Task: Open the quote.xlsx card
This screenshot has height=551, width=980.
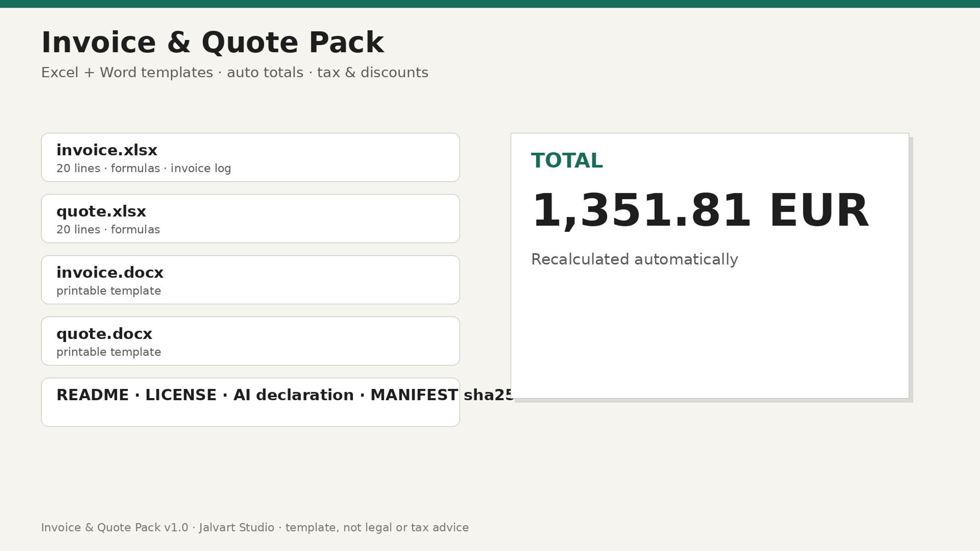Action: click(x=250, y=218)
